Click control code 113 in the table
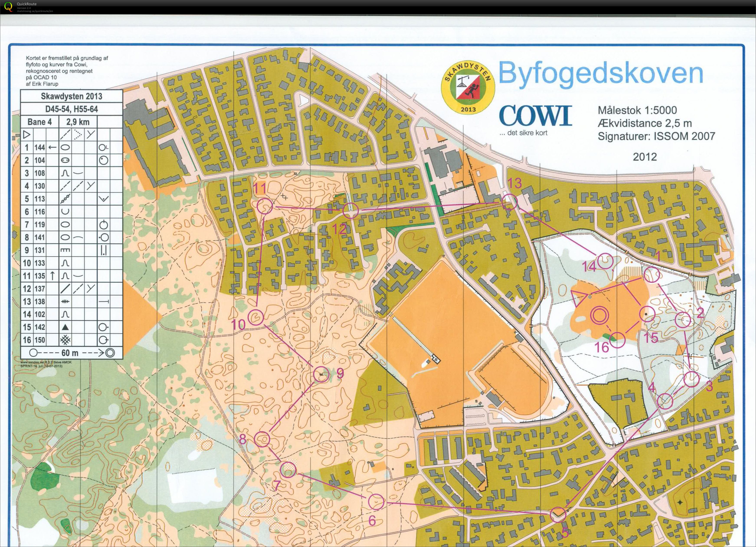The width and height of the screenshot is (756, 547). [x=40, y=199]
